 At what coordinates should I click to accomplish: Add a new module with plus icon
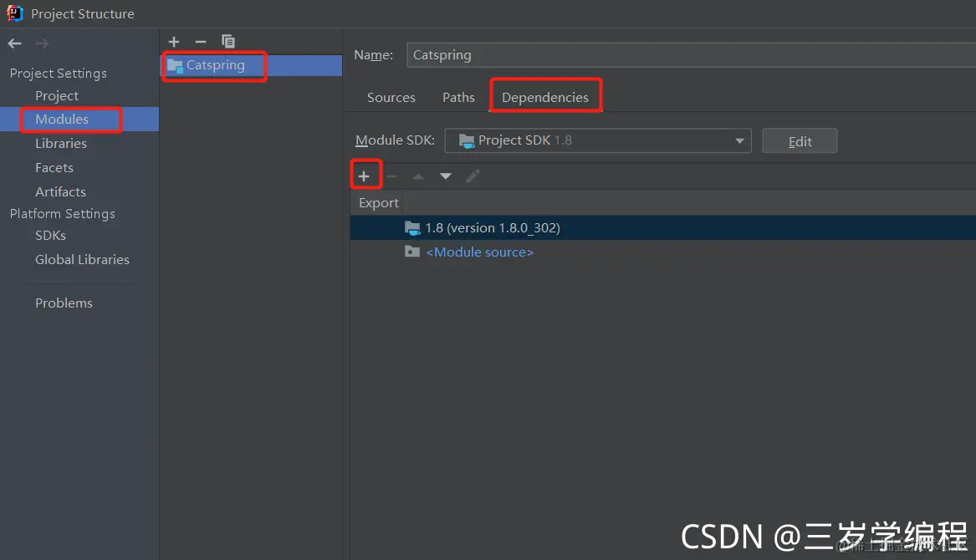point(174,42)
